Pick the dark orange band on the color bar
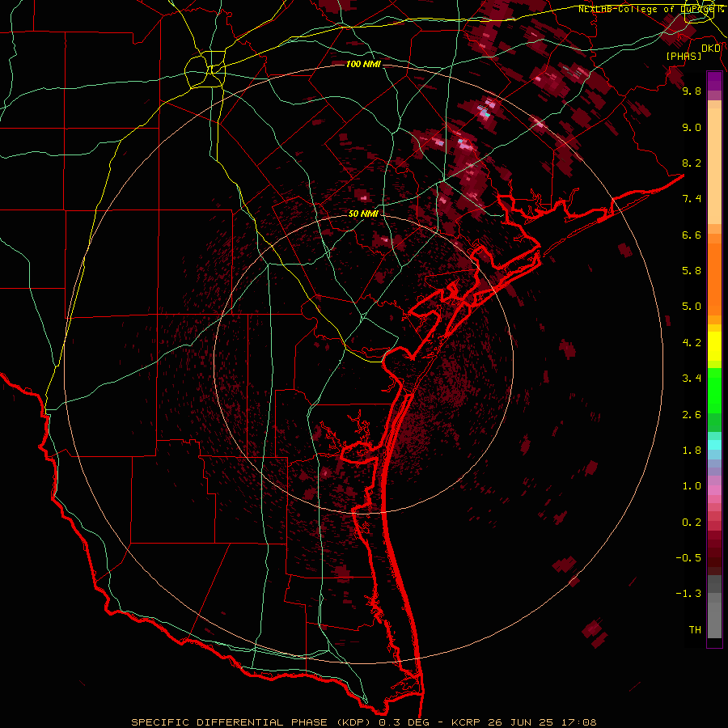This screenshot has width=728, height=728. (714, 280)
